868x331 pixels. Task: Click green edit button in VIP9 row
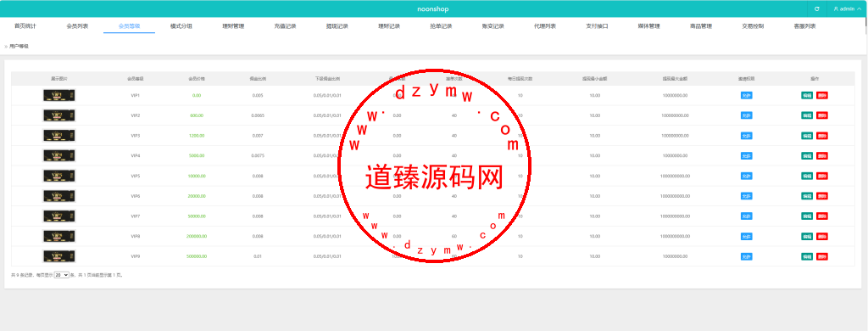pos(807,256)
